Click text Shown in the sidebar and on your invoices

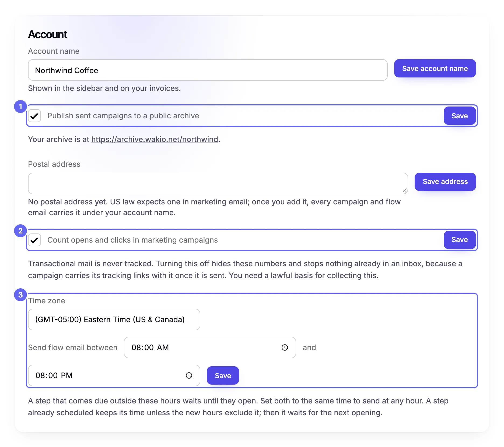104,88
